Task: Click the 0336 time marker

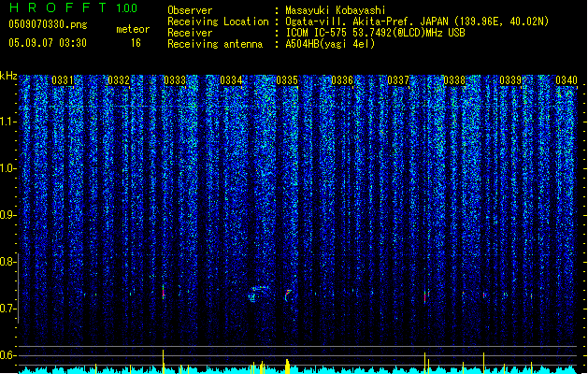Action: [x=342, y=80]
